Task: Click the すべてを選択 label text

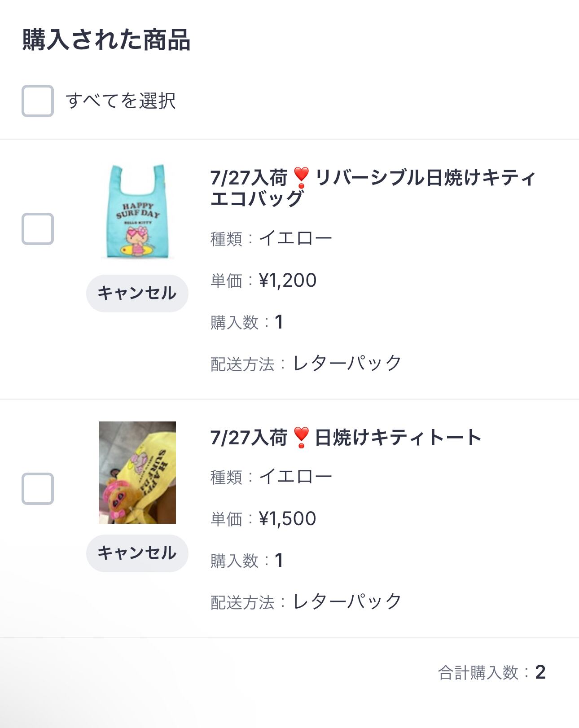Action: point(121,101)
